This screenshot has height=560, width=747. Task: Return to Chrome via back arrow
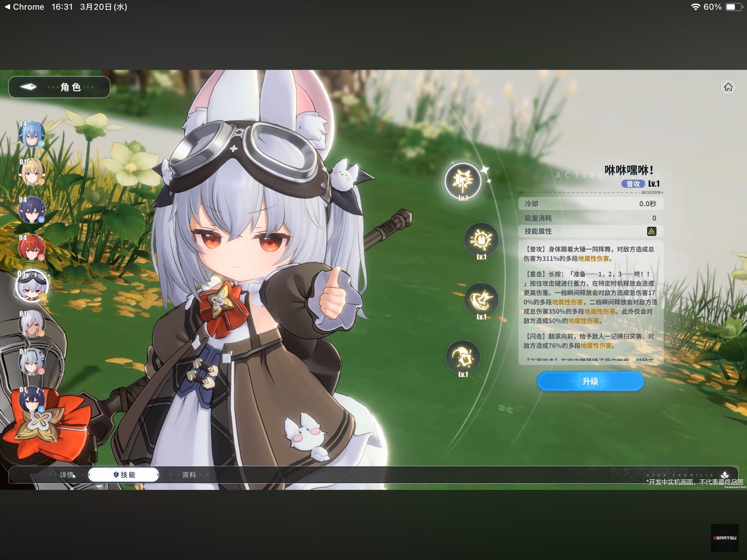(x=7, y=7)
